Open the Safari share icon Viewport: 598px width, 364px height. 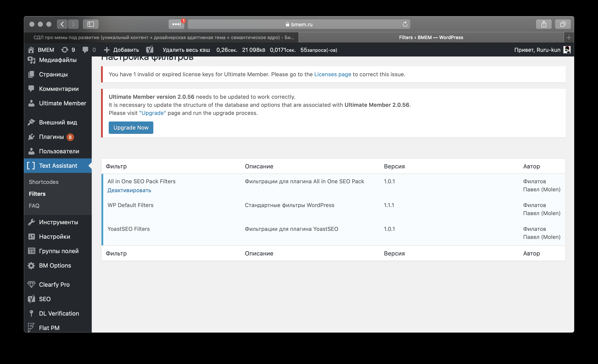[544, 24]
